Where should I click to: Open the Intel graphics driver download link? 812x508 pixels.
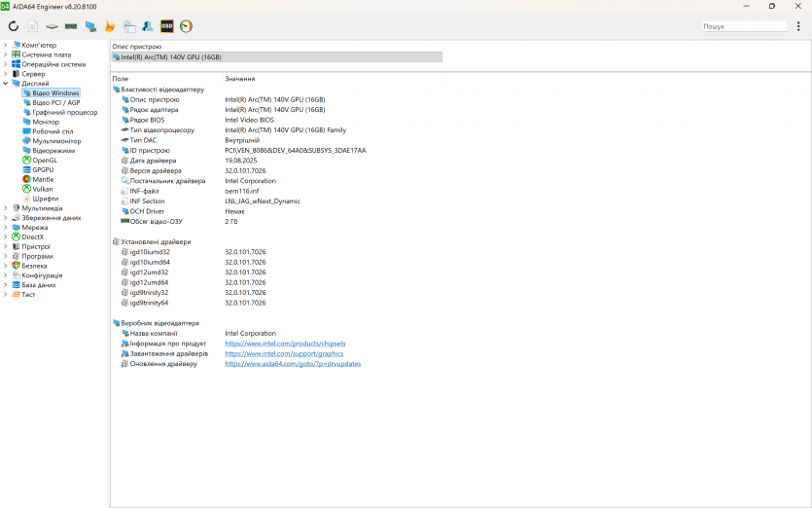[284, 353]
